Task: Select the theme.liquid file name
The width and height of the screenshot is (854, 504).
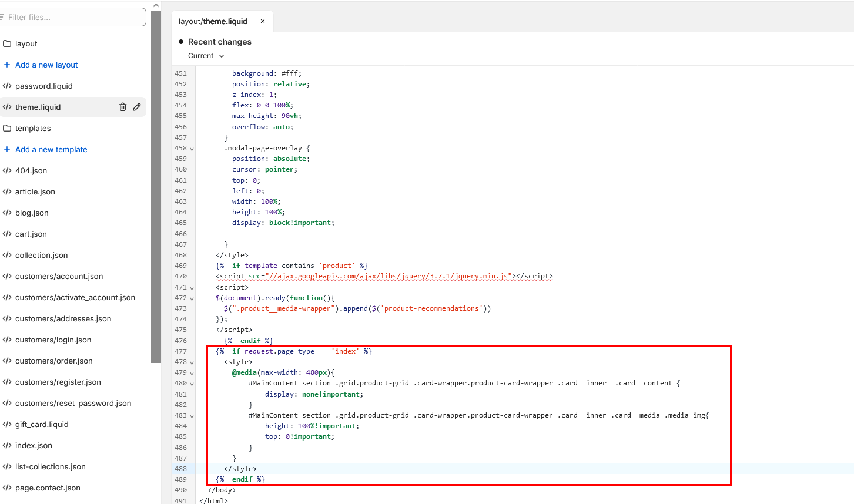Action: (38, 107)
